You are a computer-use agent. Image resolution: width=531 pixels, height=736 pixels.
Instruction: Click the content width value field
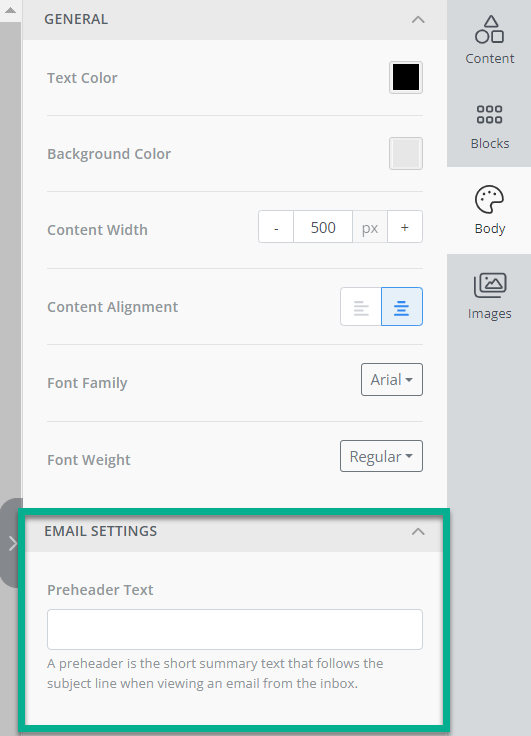323,227
